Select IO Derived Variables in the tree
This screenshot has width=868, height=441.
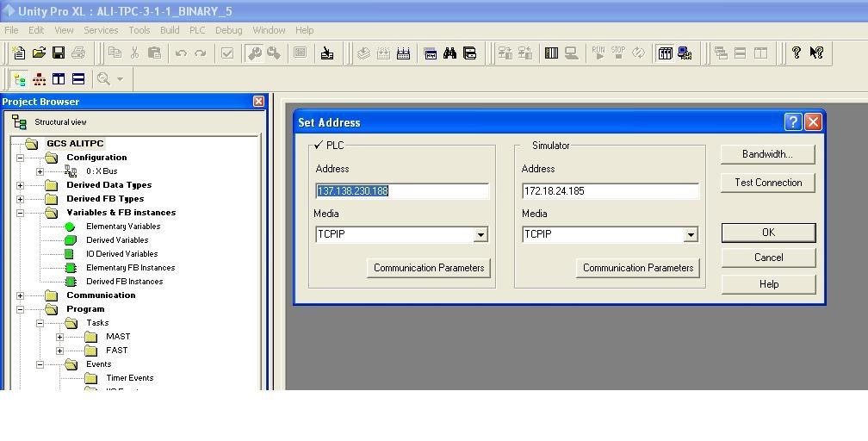[121, 254]
